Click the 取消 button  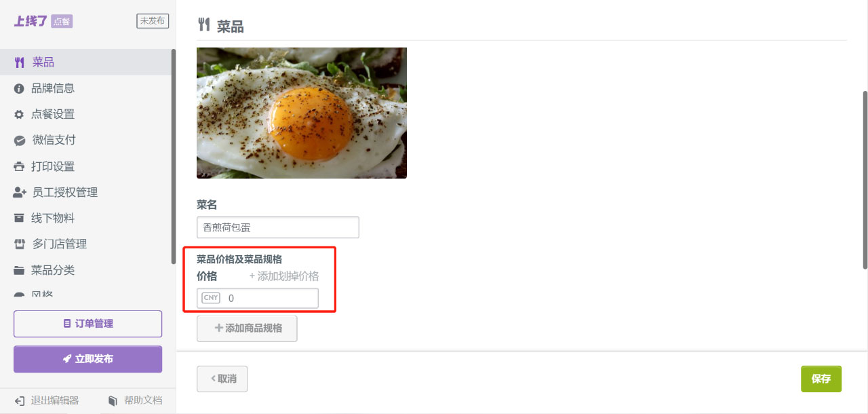click(222, 379)
